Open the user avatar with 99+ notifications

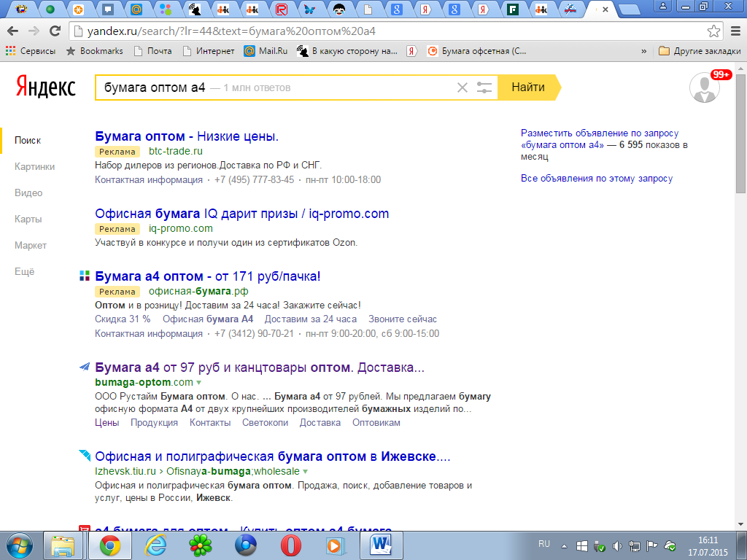(705, 87)
